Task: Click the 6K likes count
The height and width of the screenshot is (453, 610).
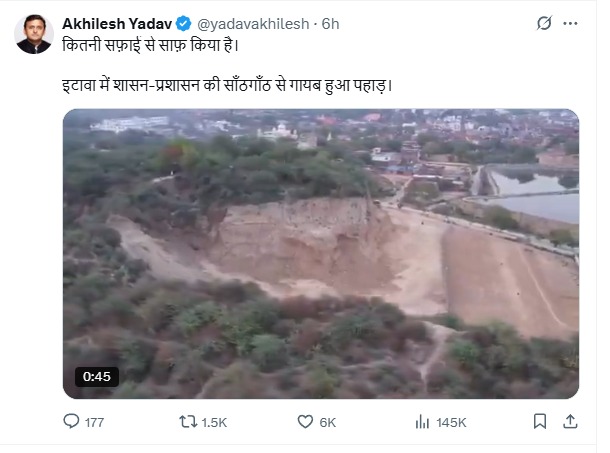Action: pos(327,423)
